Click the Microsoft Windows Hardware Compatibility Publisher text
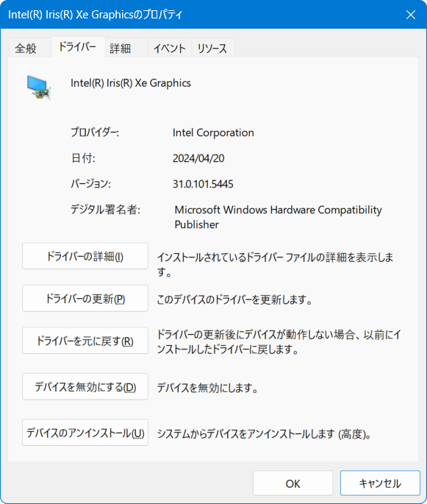This screenshot has width=427, height=504. 278,217
